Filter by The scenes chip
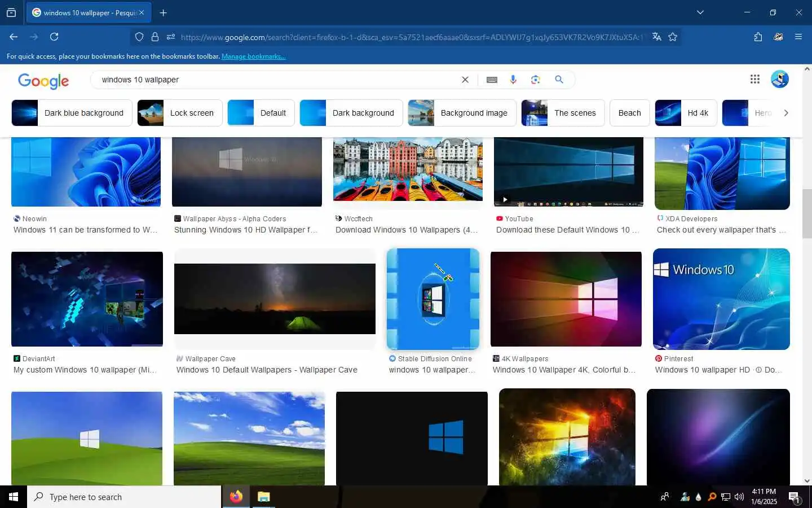This screenshot has height=508, width=812. tap(563, 113)
